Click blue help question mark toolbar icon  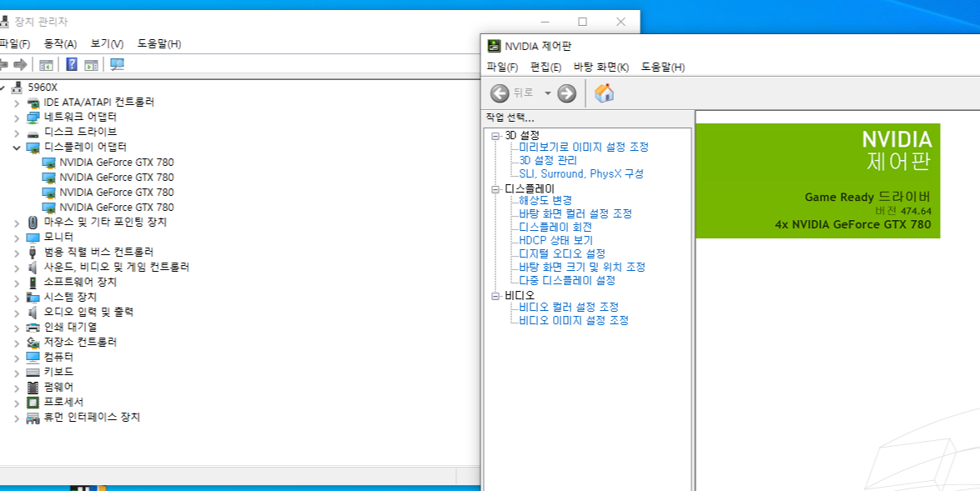click(72, 64)
